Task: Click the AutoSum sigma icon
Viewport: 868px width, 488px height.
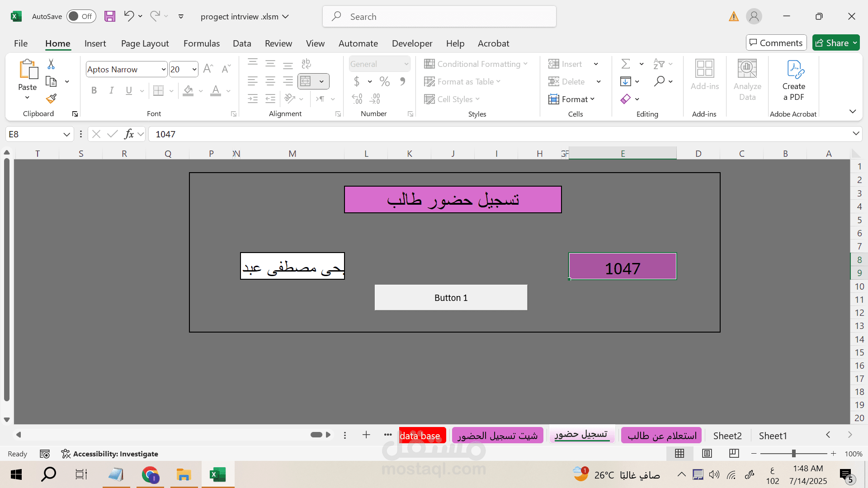Action: click(x=626, y=64)
